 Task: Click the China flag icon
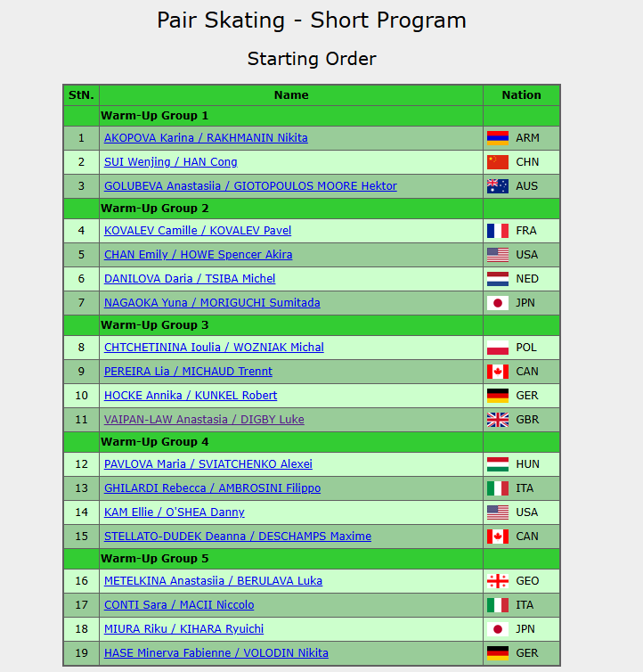tap(497, 162)
